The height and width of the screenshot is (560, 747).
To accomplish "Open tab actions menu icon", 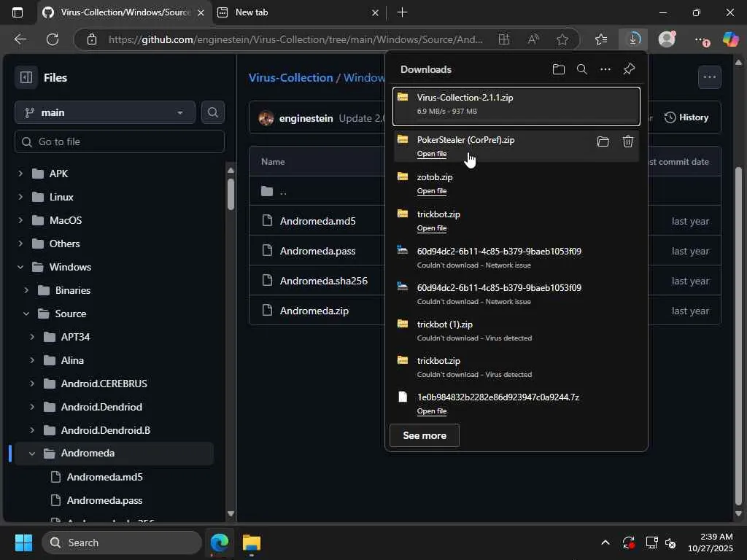I will click(x=18, y=12).
